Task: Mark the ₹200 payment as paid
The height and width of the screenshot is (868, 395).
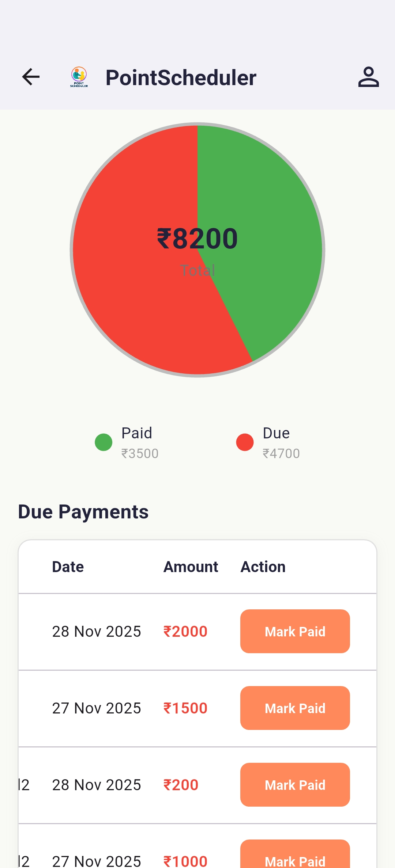Action: [295, 785]
